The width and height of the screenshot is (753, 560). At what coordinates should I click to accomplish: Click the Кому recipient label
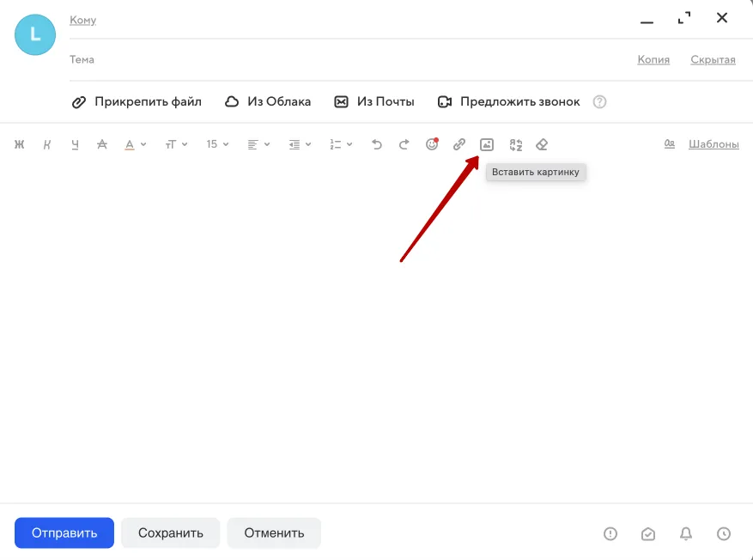[x=83, y=20]
